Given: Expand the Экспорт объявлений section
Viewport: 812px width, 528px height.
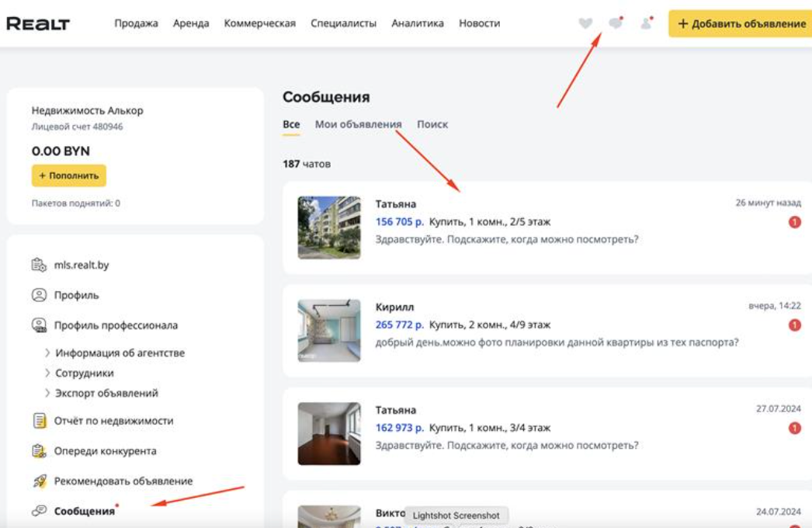Looking at the screenshot, I should pyautogui.click(x=47, y=393).
